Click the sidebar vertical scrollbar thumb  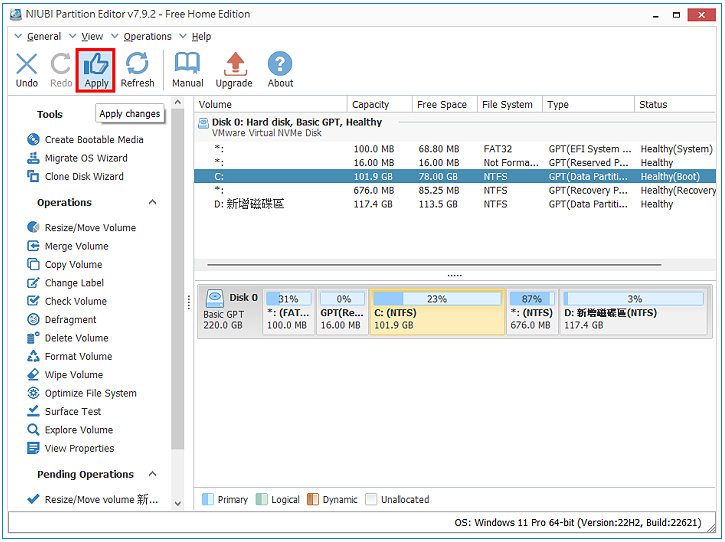[178, 278]
